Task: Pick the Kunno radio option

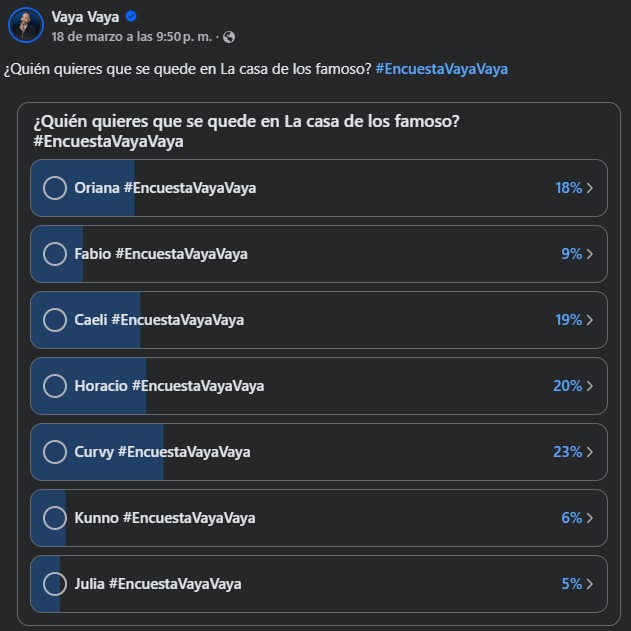Action: 55,518
